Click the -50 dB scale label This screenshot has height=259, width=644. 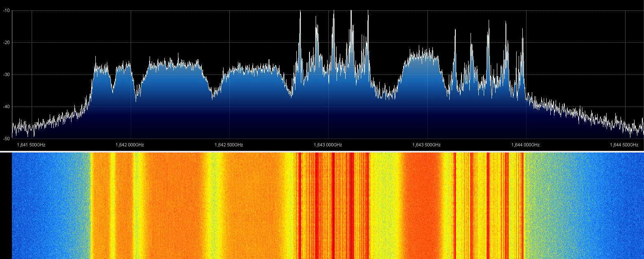6,139
